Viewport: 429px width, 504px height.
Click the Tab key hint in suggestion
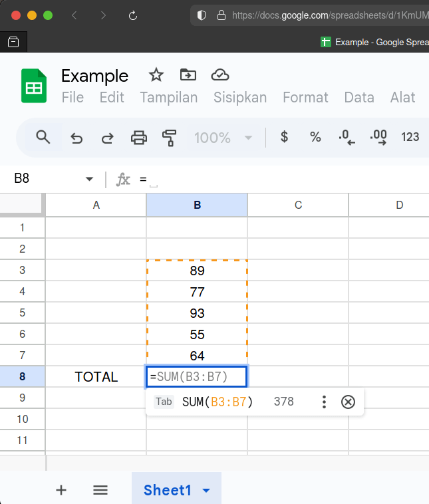point(164,402)
